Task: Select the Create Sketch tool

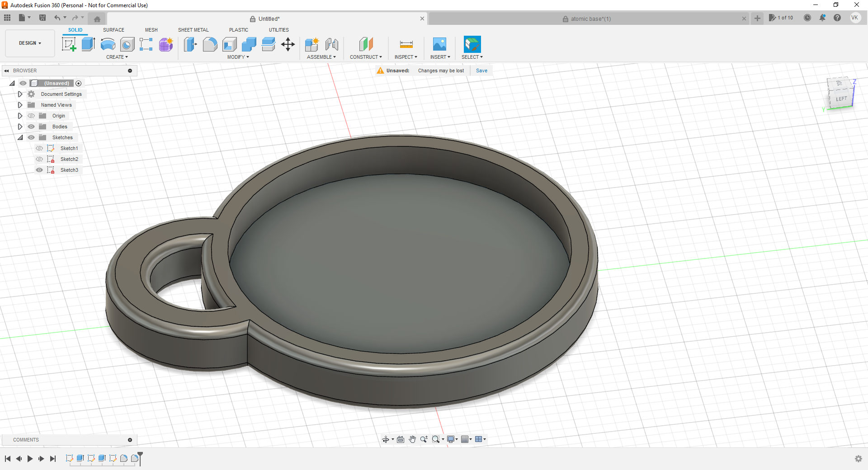Action: click(x=69, y=44)
